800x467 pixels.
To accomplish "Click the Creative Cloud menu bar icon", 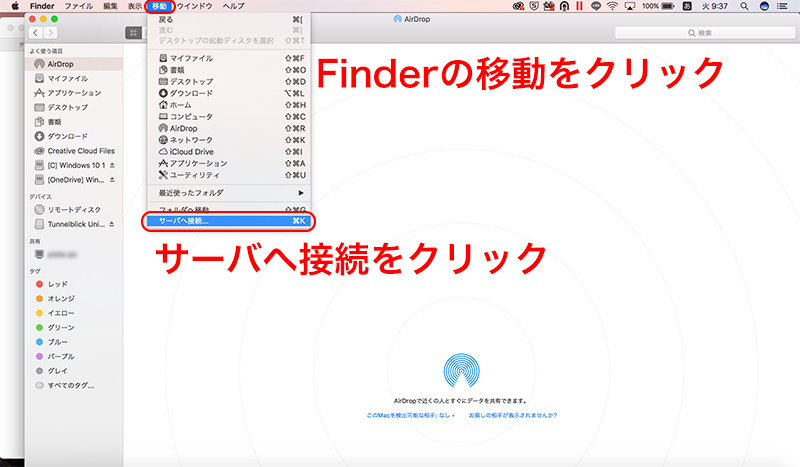I will (x=518, y=6).
